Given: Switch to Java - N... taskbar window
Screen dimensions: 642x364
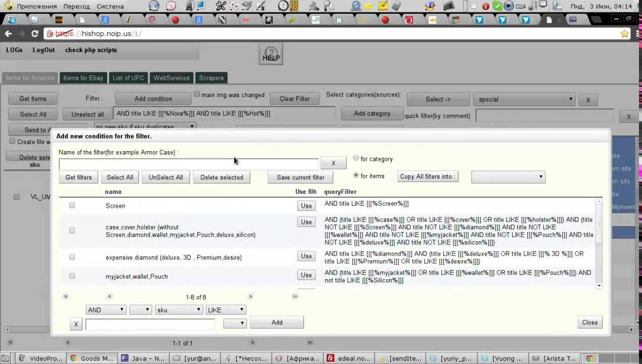Looking at the screenshot, I should [143, 358].
